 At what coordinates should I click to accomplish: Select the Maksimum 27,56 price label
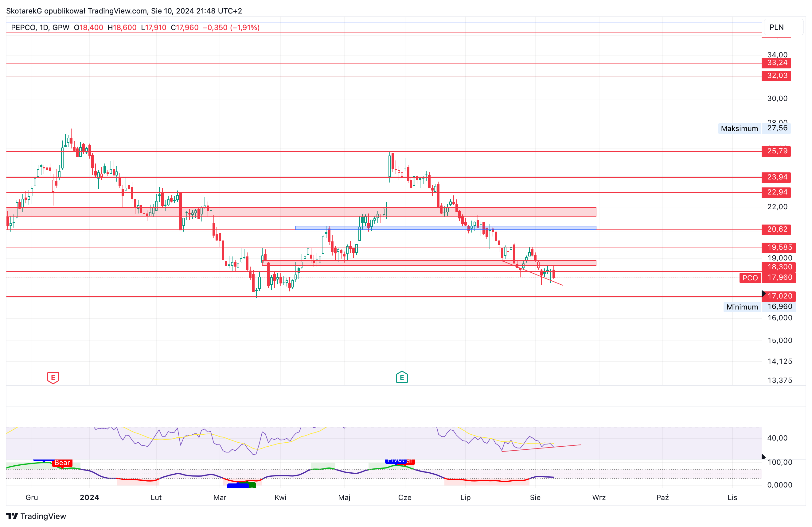[754, 128]
